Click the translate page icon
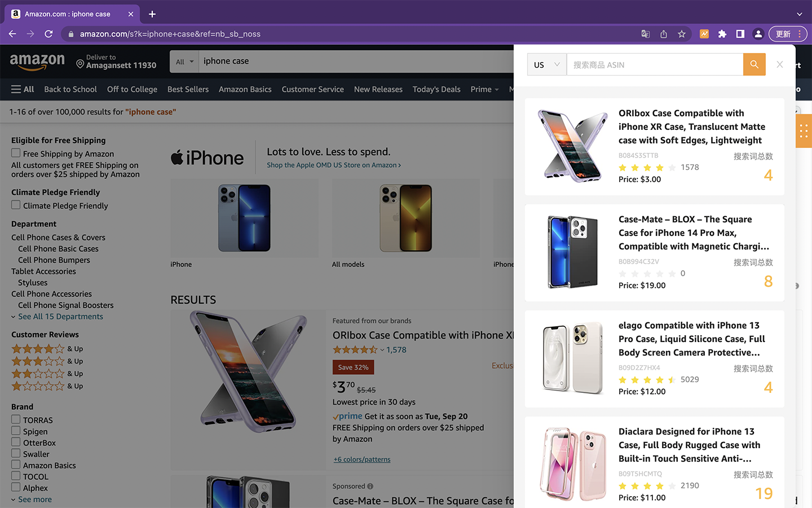Image resolution: width=812 pixels, height=508 pixels. 646,34
